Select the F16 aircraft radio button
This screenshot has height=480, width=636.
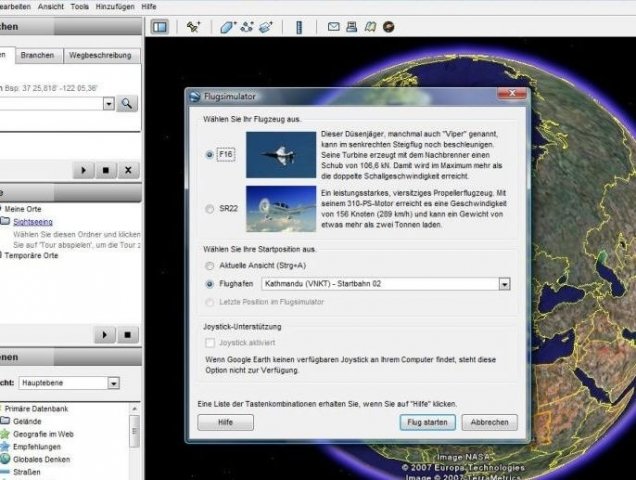click(209, 155)
